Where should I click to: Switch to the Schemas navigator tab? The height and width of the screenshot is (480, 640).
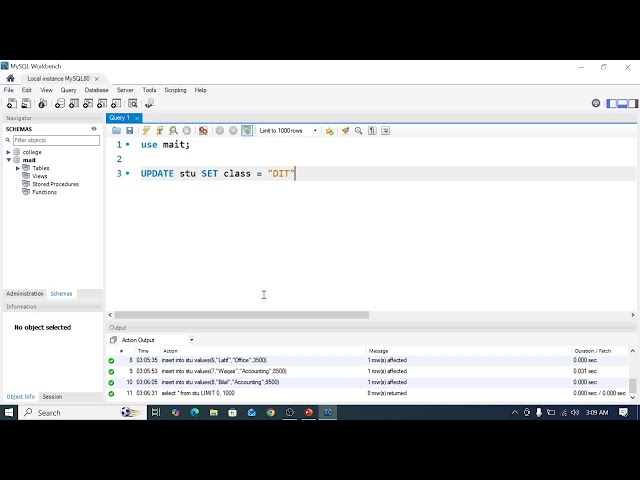[61, 294]
